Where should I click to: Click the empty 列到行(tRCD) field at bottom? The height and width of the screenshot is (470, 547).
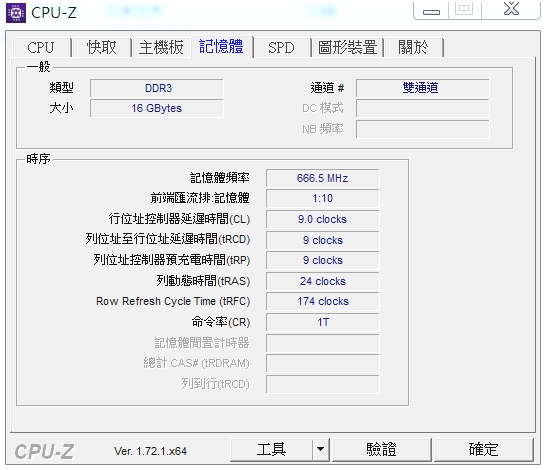point(323,385)
